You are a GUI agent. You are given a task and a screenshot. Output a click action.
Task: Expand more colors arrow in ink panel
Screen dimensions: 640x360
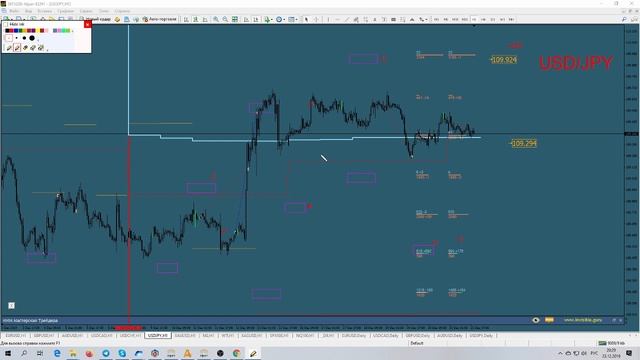[x=73, y=31]
